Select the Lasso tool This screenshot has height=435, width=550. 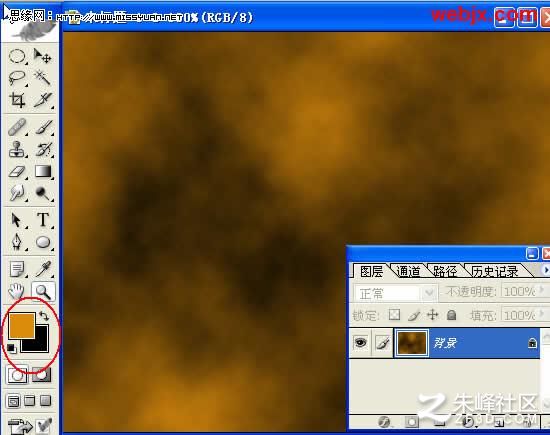17,78
